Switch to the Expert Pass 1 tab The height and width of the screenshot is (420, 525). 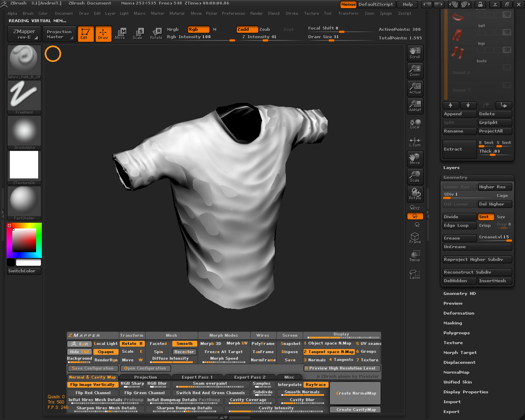[x=197, y=377]
